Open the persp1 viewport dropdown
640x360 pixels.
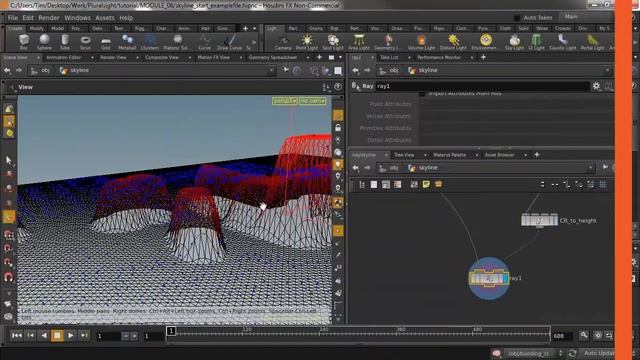(284, 100)
